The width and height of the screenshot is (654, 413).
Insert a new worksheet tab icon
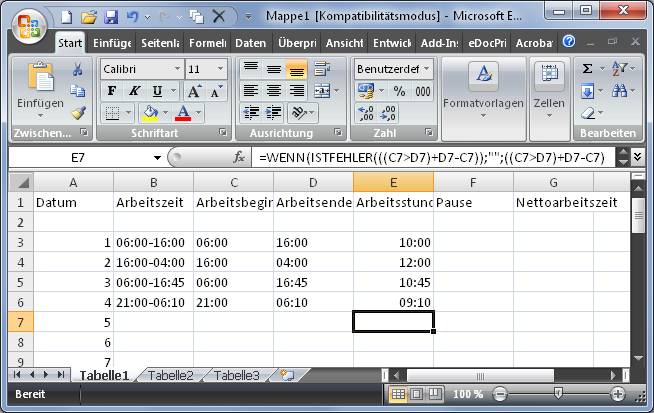286,375
